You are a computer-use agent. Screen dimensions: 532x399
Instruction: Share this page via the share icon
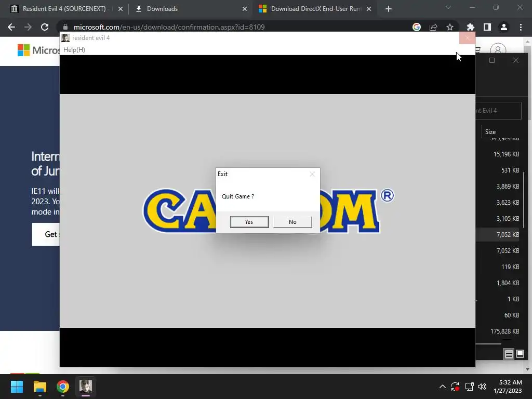coord(433,27)
